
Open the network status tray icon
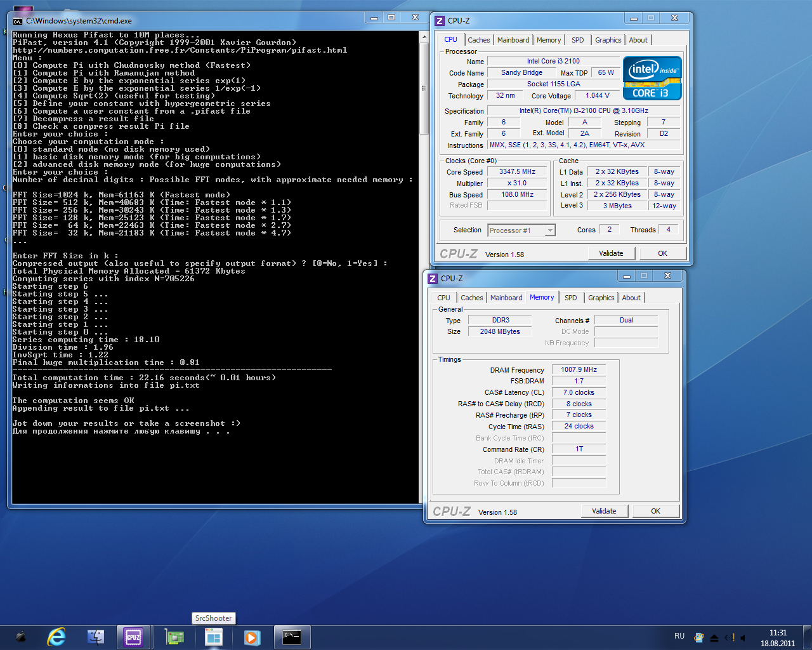730,637
